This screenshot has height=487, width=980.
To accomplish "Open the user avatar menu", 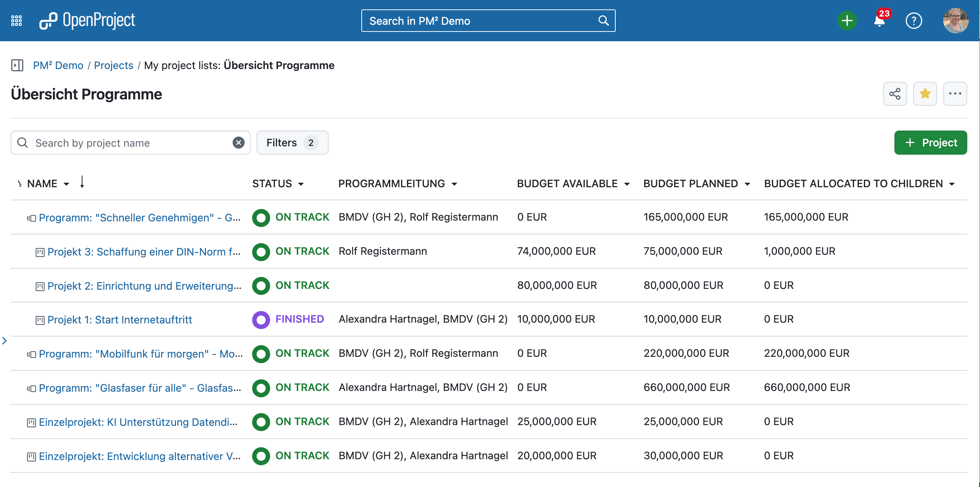I will (x=955, y=21).
